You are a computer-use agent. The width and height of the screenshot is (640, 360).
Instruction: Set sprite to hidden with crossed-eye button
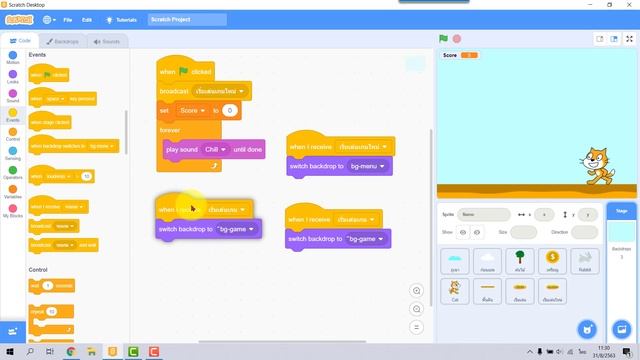(477, 232)
